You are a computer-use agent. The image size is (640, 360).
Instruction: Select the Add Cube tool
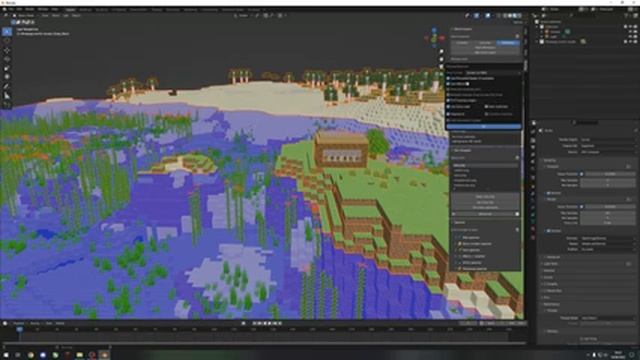click(7, 104)
